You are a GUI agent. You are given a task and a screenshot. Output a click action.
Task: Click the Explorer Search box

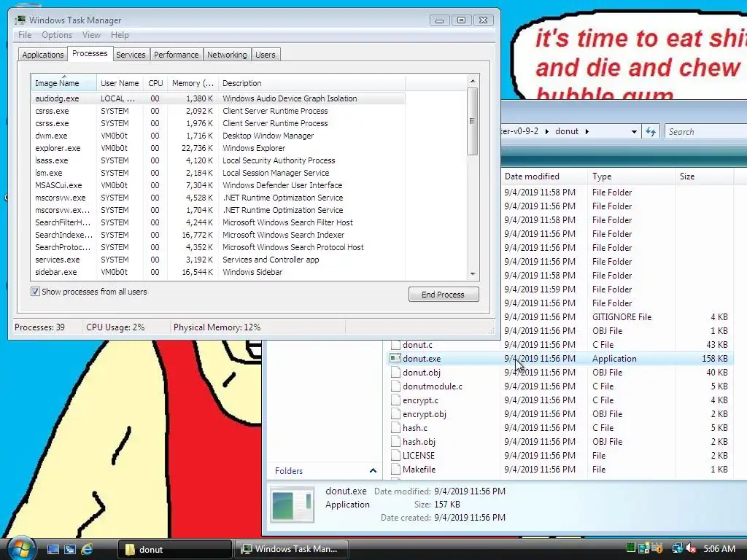click(x=706, y=132)
